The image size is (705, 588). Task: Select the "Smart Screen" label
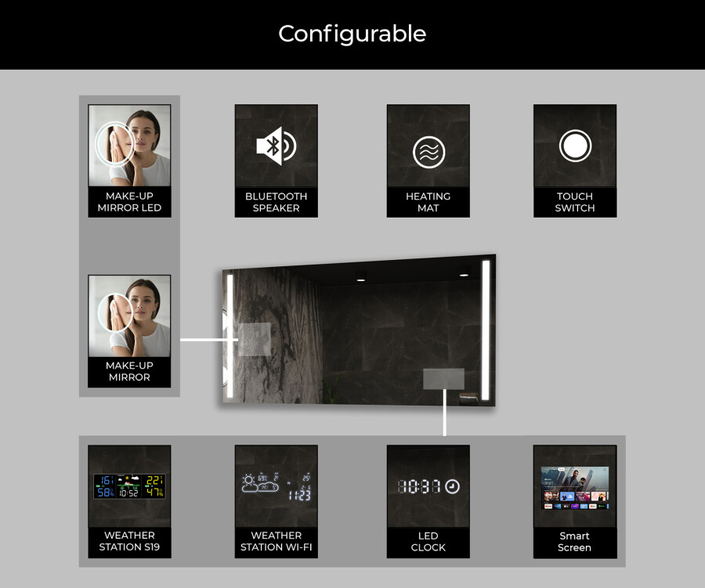pyautogui.click(x=575, y=542)
